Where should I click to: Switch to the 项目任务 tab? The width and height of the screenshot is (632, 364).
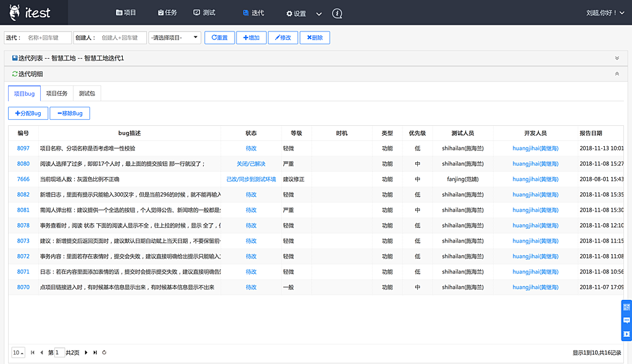point(56,94)
